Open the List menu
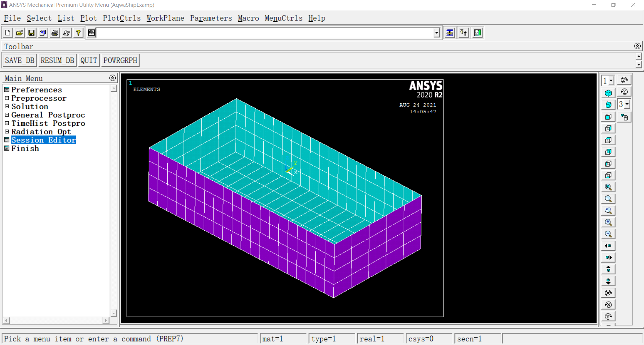This screenshot has height=345, width=644. (x=66, y=18)
